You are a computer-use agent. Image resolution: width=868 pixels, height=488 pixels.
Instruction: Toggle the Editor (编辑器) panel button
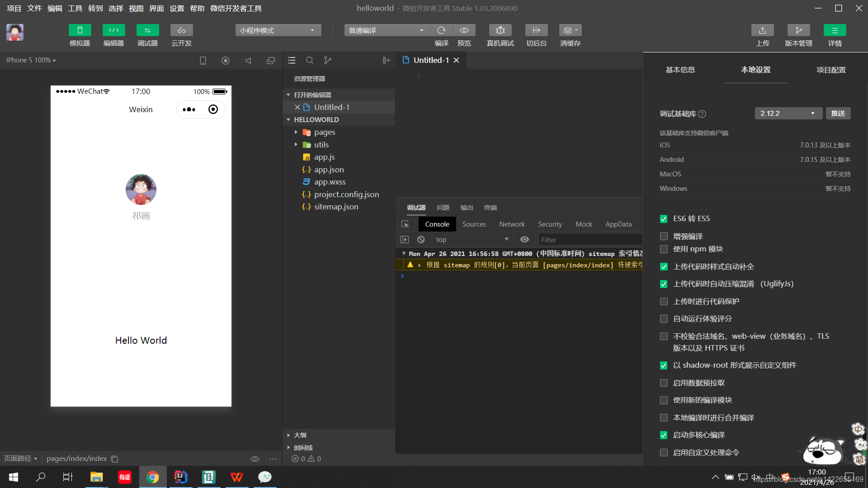point(113,30)
